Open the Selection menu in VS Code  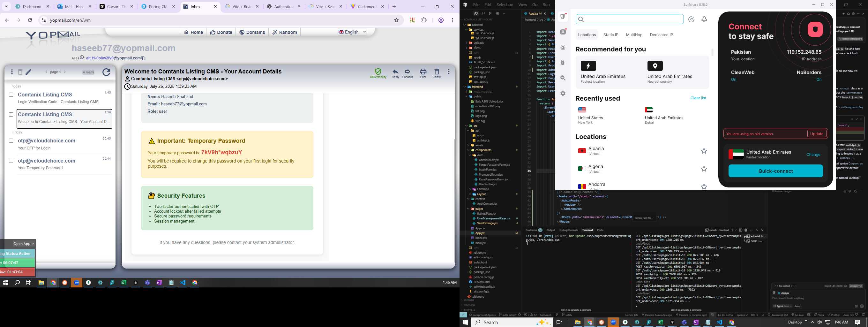click(505, 5)
